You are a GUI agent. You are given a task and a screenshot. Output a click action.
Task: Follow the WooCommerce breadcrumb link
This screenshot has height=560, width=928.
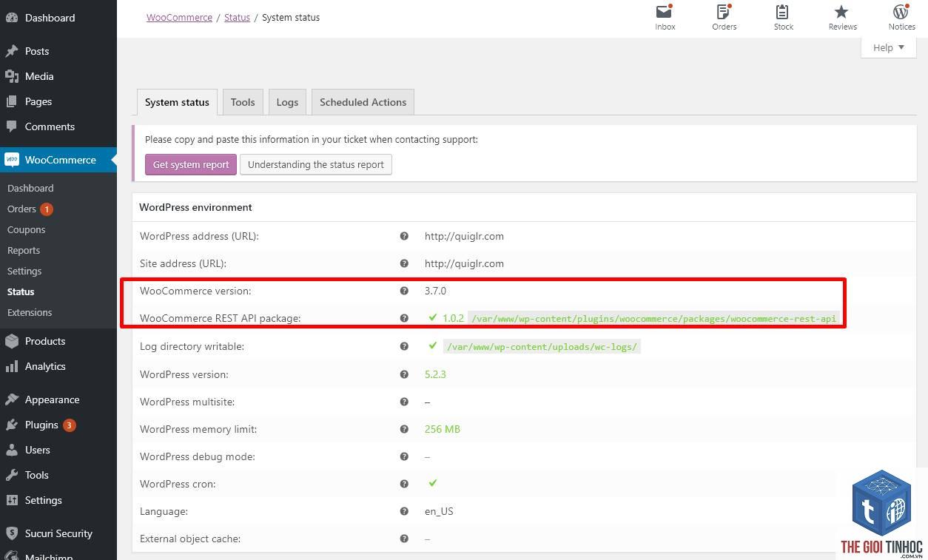pyautogui.click(x=179, y=17)
